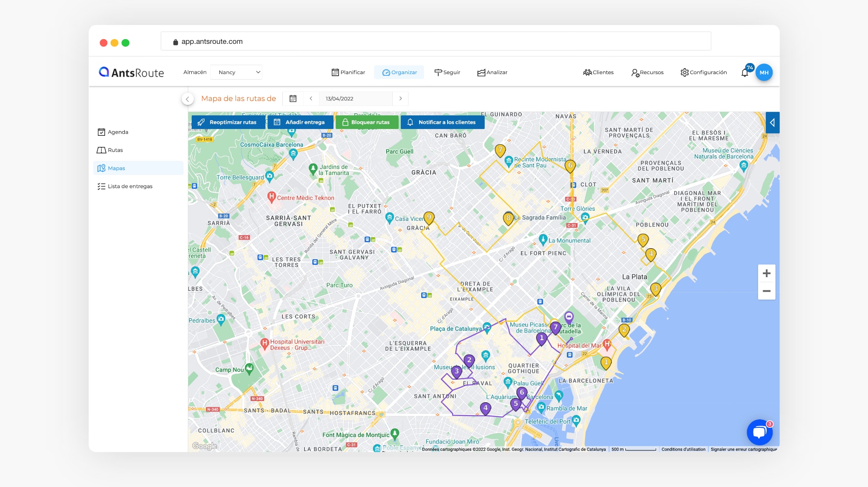Viewport: 868px width, 487px height.
Task: Select purple stop 2 in El Raval
Action: pos(469,361)
